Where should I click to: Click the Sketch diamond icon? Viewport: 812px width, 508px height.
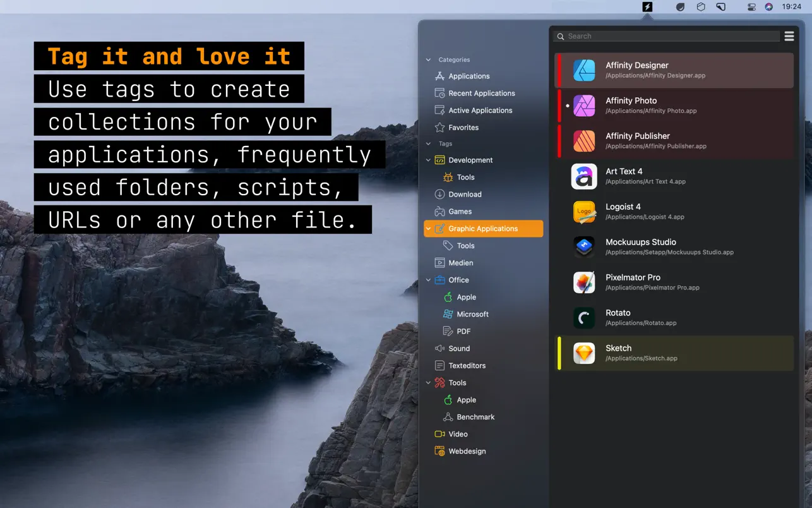pyautogui.click(x=584, y=353)
